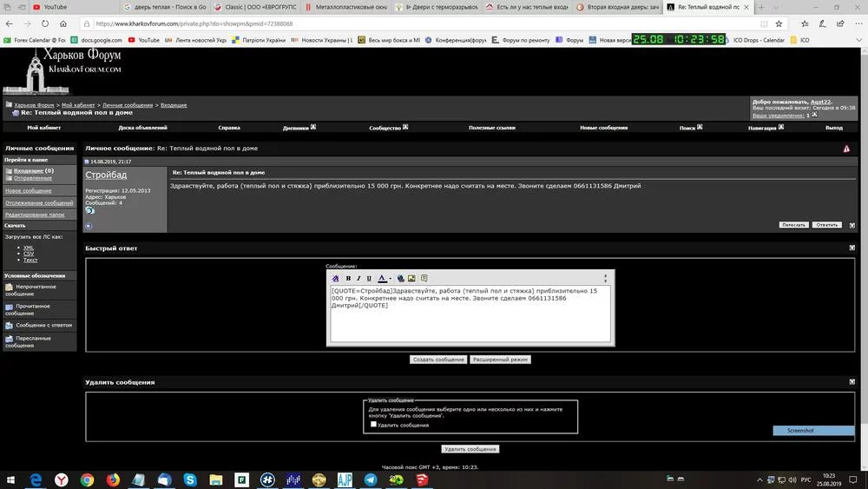Click the wrap quote tags icon
Image resolution: width=868 pixels, height=489 pixels.
[424, 278]
